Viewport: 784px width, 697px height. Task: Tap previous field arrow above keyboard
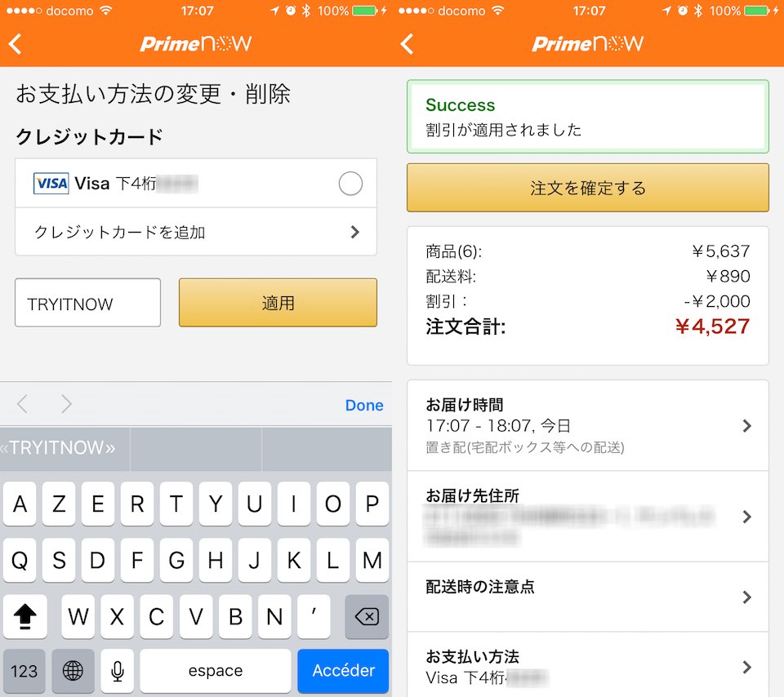(x=22, y=404)
